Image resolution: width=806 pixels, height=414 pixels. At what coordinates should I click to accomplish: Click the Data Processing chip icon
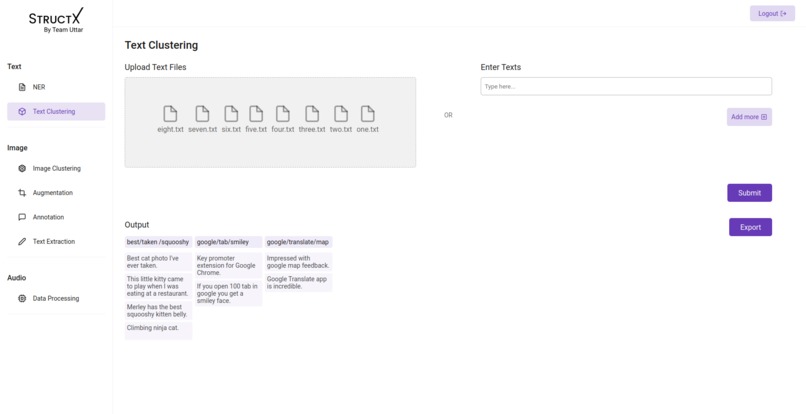22,298
